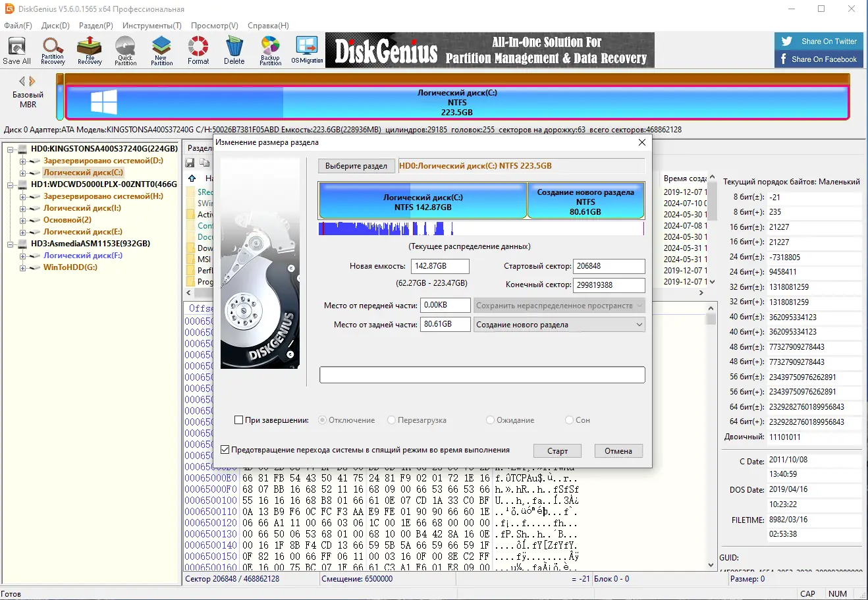
Task: Click the 'Время создания' column header
Action: (x=684, y=178)
